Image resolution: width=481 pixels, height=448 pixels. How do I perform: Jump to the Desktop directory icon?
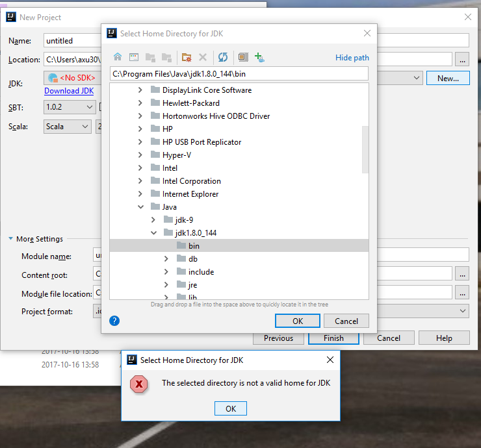pyautogui.click(x=134, y=57)
